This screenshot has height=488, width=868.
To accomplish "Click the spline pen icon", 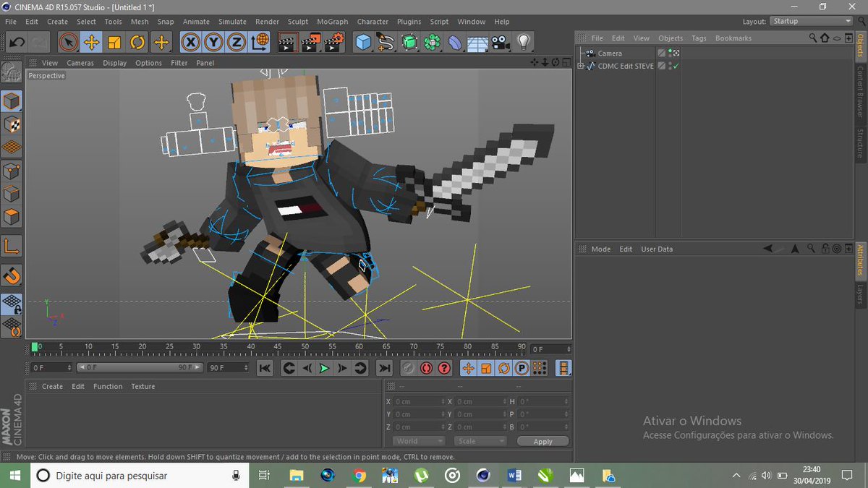I will (x=386, y=43).
